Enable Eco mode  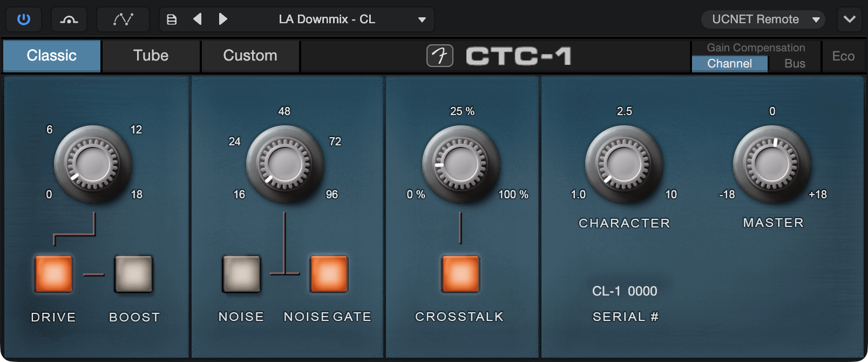843,56
